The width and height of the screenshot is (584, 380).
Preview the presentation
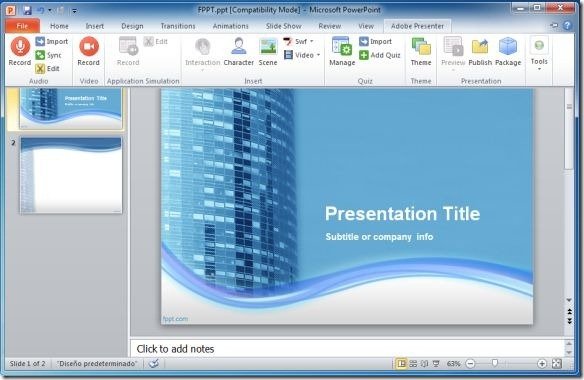[453, 53]
